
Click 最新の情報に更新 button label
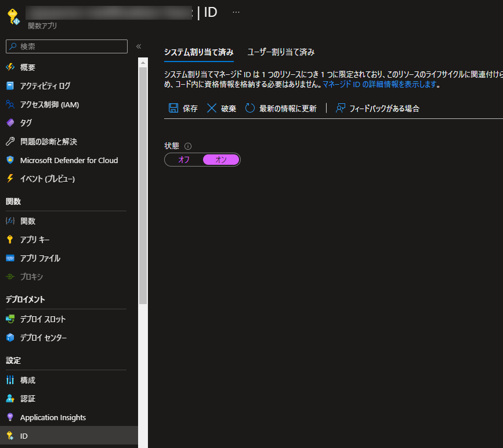tap(288, 109)
